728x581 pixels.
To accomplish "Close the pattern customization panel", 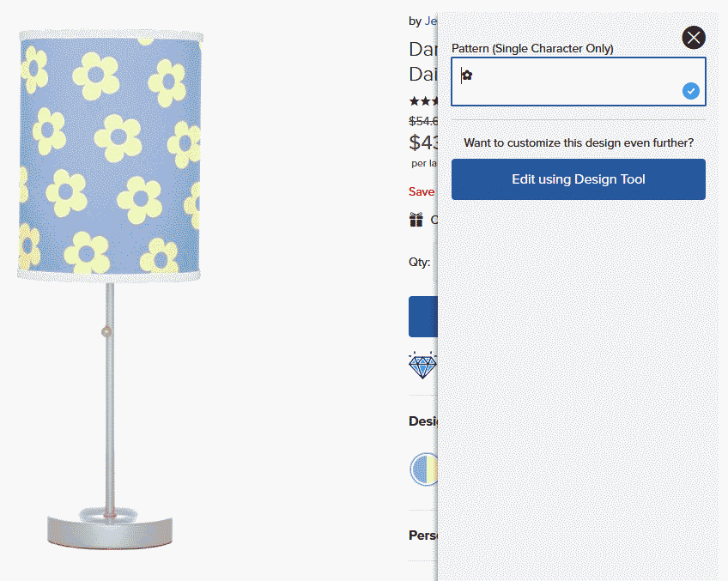I will (x=694, y=38).
